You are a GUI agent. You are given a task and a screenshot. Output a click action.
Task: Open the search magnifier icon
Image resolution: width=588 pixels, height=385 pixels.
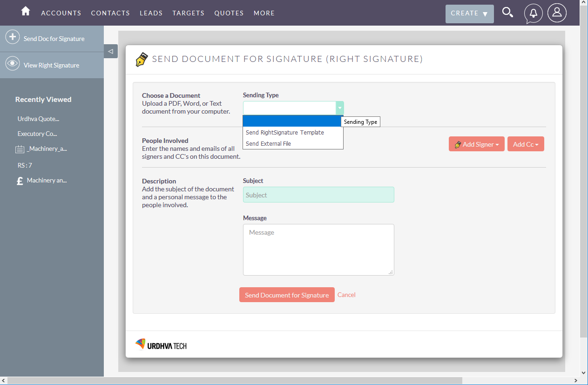(x=507, y=13)
